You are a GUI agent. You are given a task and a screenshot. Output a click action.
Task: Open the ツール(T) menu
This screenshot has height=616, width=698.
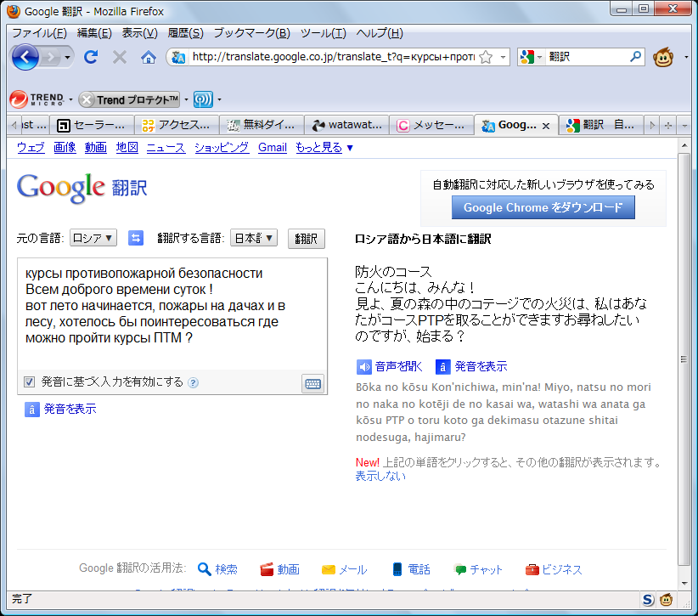(324, 33)
